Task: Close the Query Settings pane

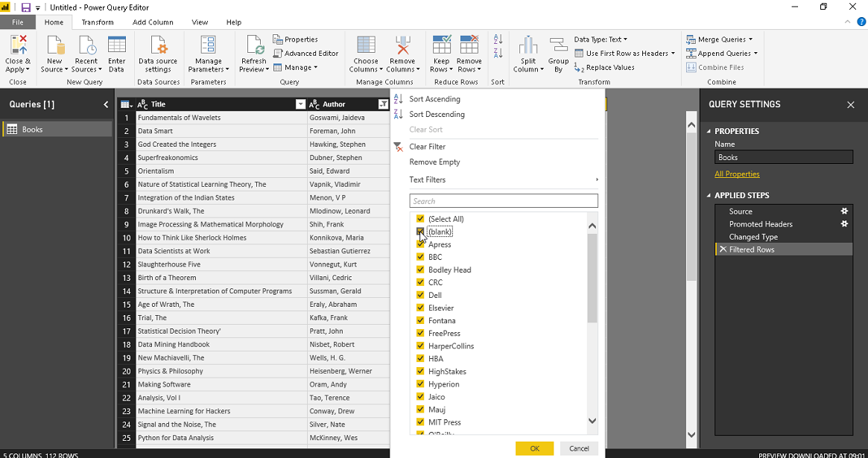Action: coord(851,104)
